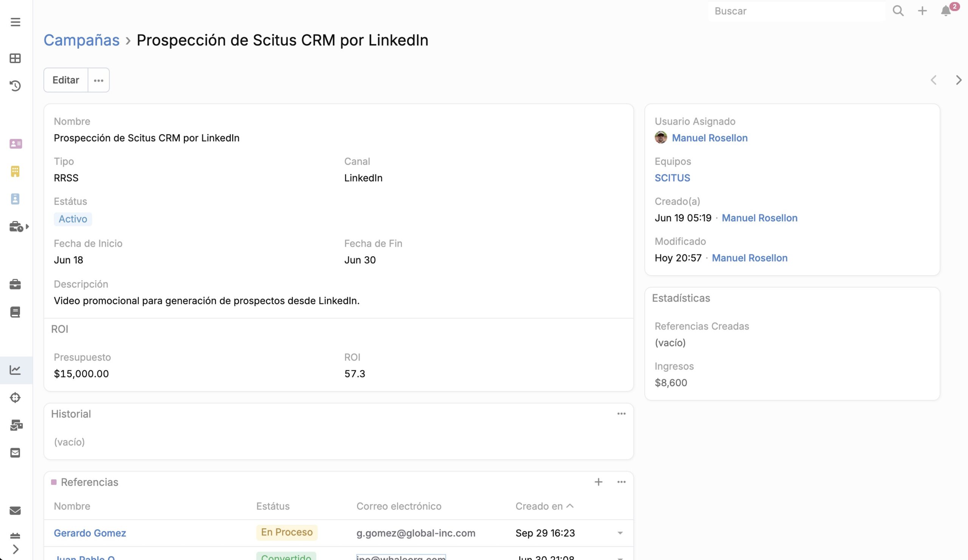Click the search magnifier icon
The width and height of the screenshot is (968, 560).
coord(898,11)
